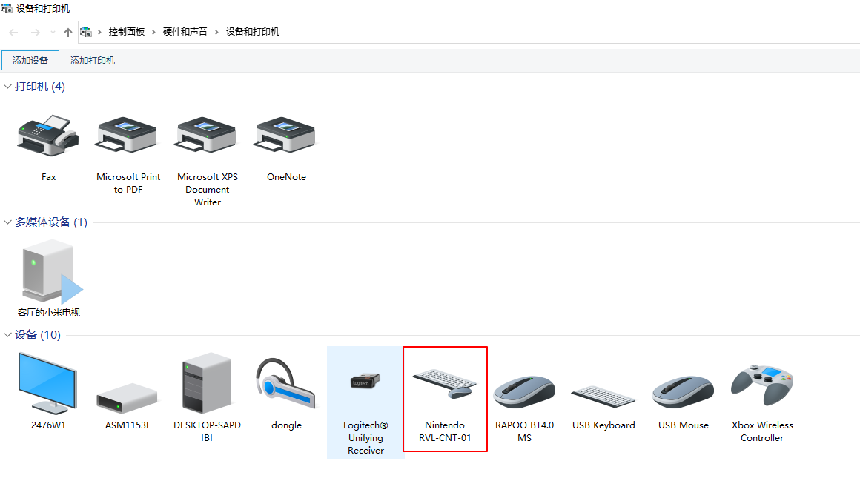Click 添加打印机 button
This screenshot has width=860, height=504.
(92, 60)
